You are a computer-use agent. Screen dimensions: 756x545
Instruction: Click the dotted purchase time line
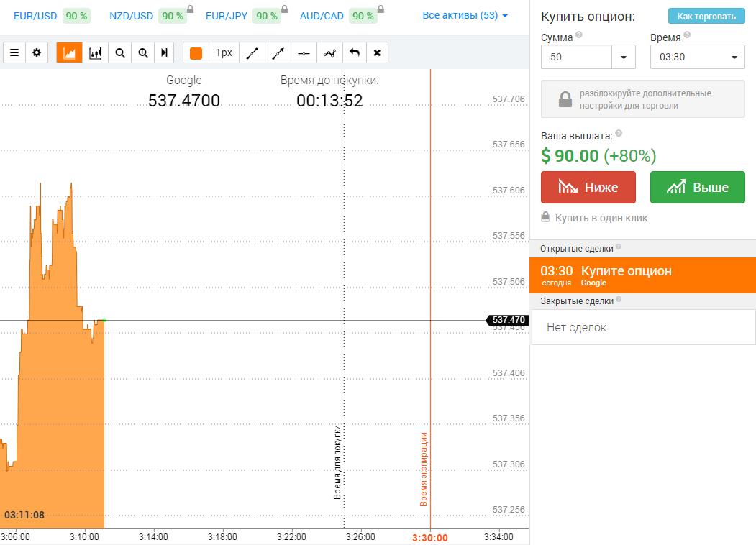(x=345, y=299)
